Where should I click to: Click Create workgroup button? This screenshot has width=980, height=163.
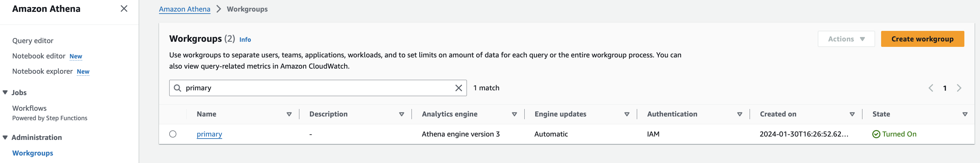[922, 39]
